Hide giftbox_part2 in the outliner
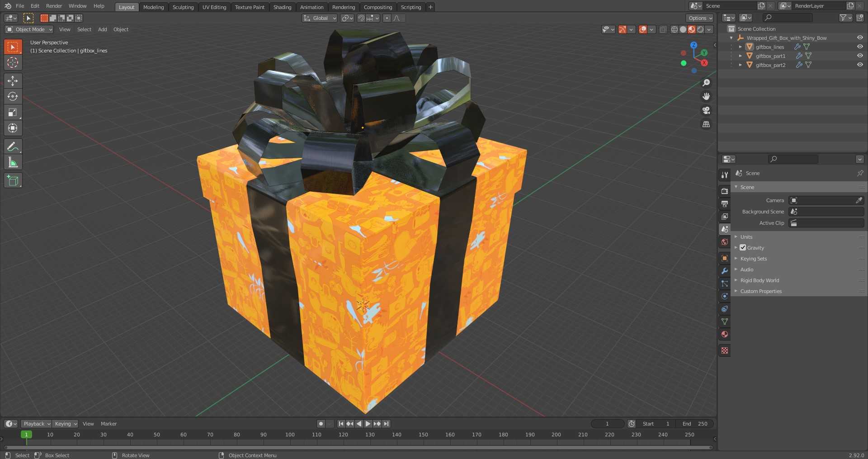Image resolution: width=868 pixels, height=459 pixels. (860, 65)
